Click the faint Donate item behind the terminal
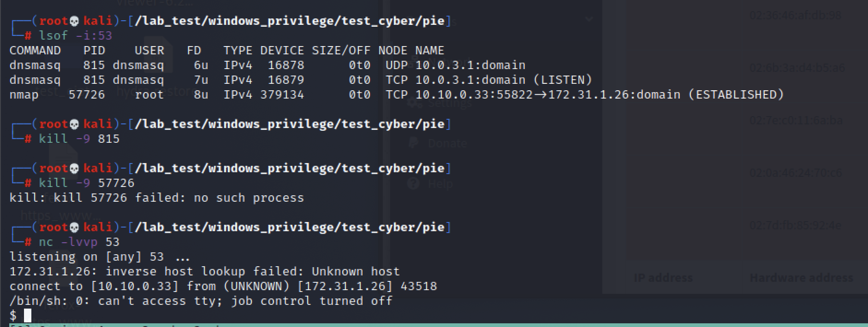Viewport: 868px width, 327px height. click(x=446, y=143)
